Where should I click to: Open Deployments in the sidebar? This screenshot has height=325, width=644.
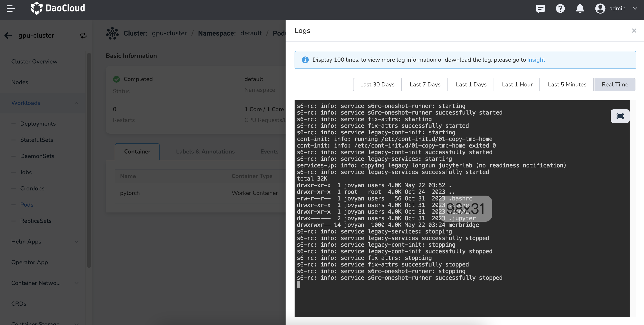click(38, 124)
